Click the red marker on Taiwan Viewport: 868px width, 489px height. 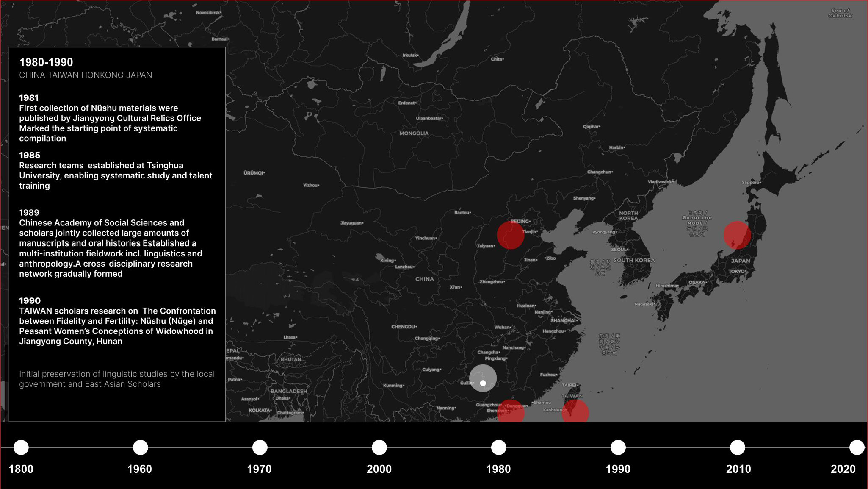coord(575,411)
